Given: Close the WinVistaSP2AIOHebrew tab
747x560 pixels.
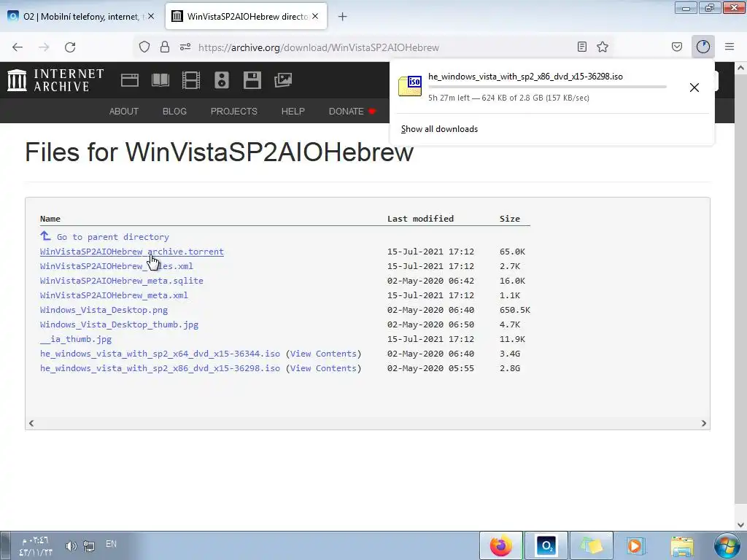Looking at the screenshot, I should pos(315,16).
